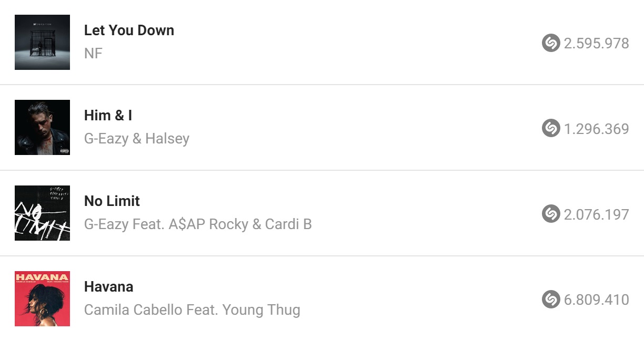Open Camila Cabello Feat. Young Thug artist
Screen dimensions: 644x341
click(192, 310)
